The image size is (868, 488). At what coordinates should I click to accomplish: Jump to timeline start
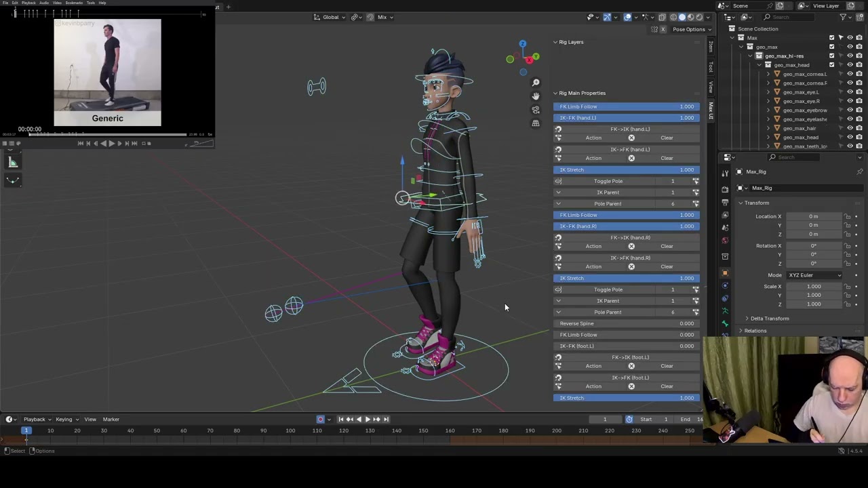point(340,419)
